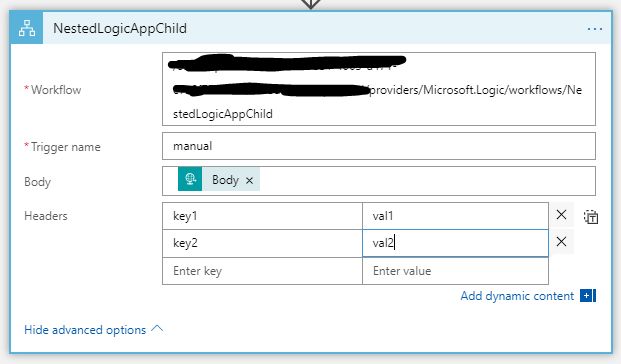The width and height of the screenshot is (621, 364).
Task: Edit the key2 header key field
Action: [262, 243]
